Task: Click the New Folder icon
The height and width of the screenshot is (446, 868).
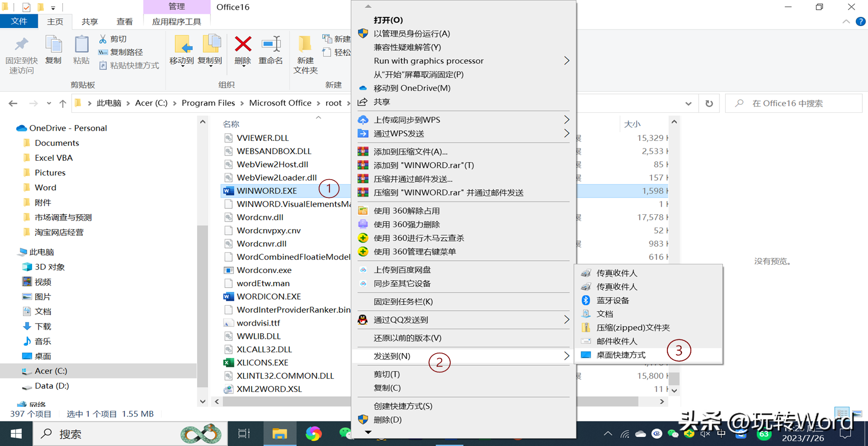Action: (305, 44)
